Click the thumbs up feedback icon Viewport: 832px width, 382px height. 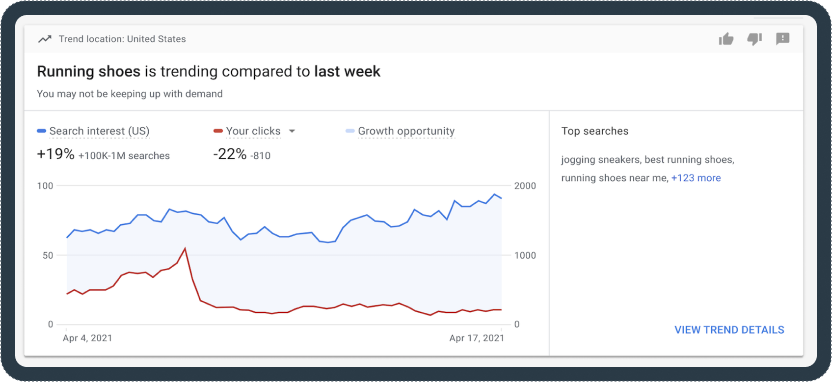coord(725,39)
